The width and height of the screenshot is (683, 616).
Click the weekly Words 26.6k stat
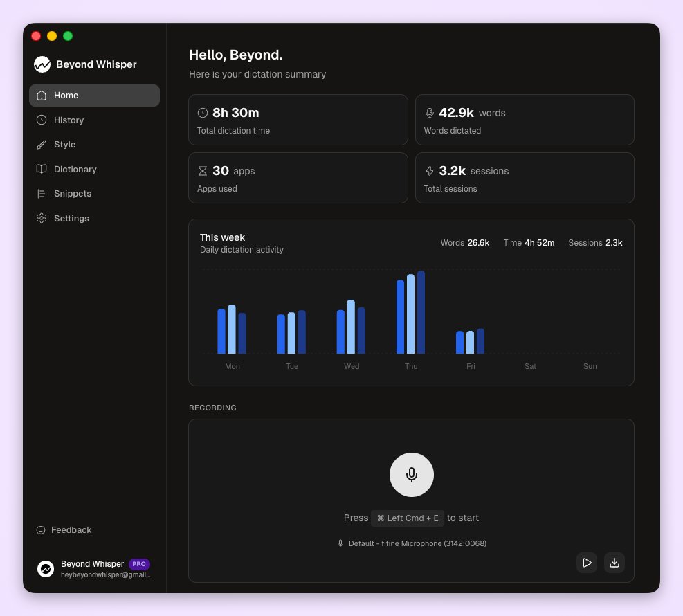point(465,243)
